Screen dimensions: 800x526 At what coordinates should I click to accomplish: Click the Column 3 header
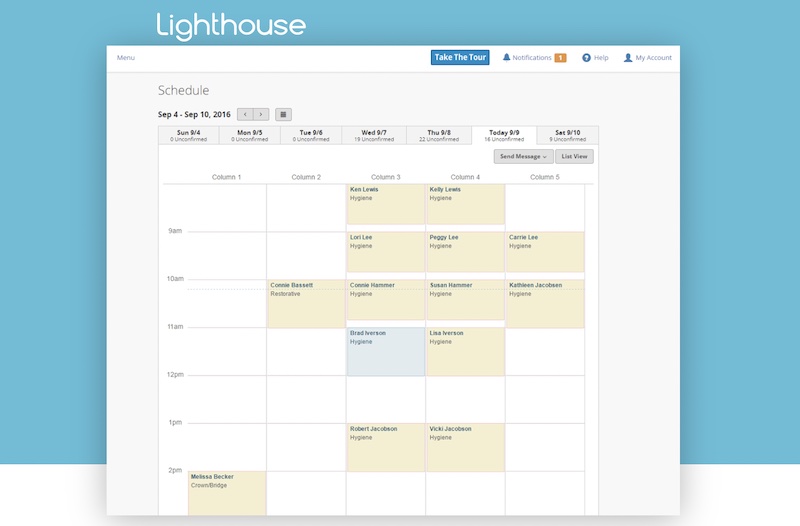[386, 177]
